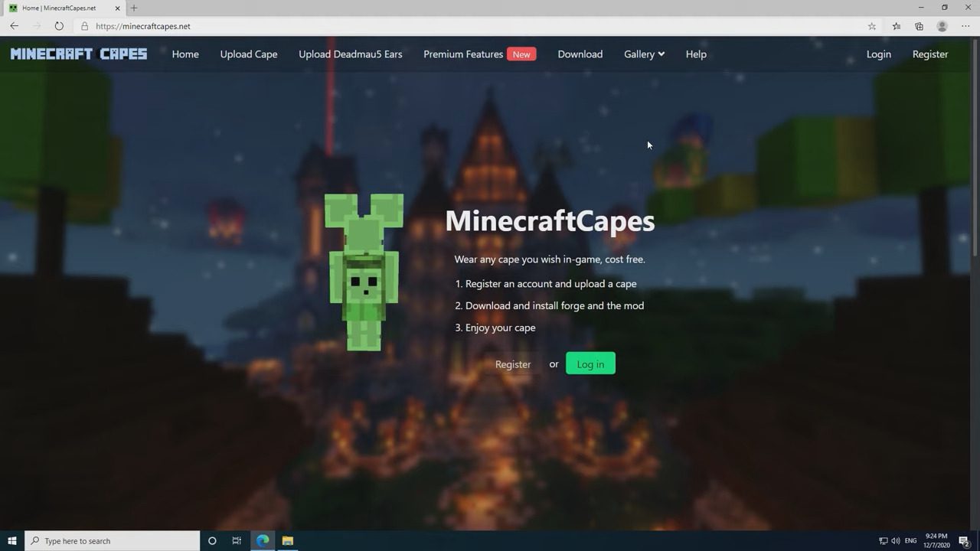
Task: Open a new browser tab
Action: [x=134, y=8]
